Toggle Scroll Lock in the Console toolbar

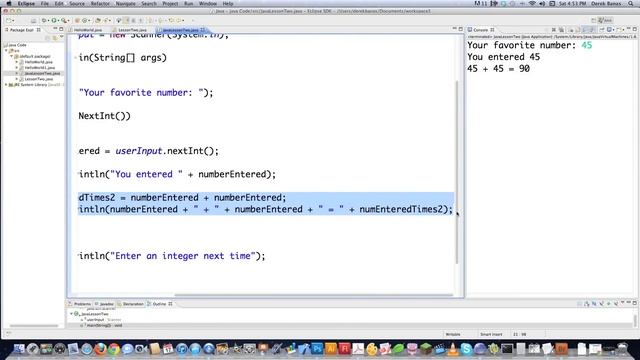(x=571, y=30)
